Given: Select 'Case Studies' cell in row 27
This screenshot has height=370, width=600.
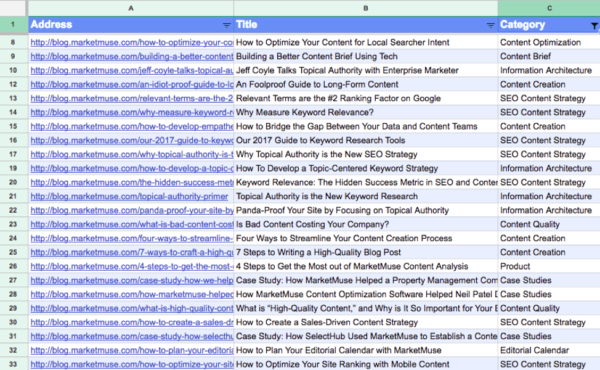Looking at the screenshot, I should (x=549, y=280).
